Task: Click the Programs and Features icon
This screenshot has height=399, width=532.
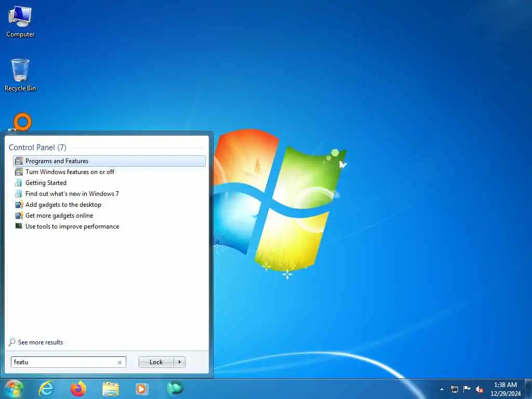Action: point(19,161)
